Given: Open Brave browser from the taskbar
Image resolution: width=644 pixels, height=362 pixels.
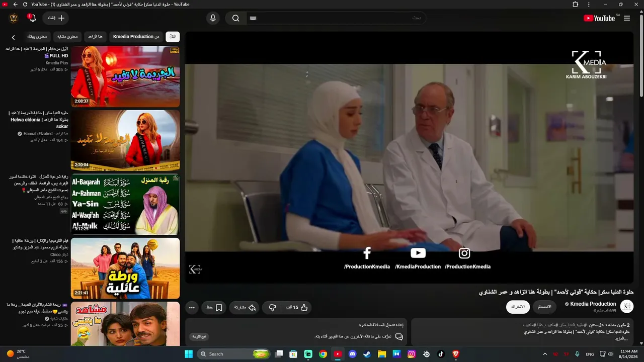Looking at the screenshot, I should [455, 354].
